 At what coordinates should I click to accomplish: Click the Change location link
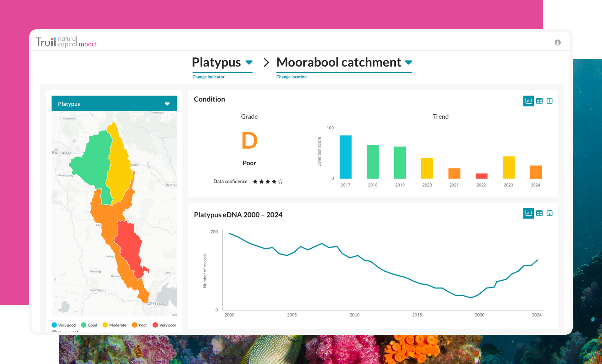(291, 77)
